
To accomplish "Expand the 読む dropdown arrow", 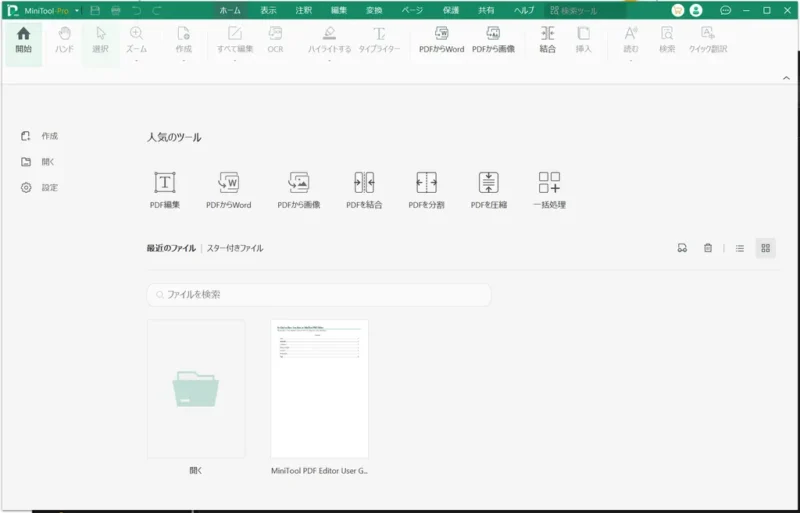I will (631, 60).
